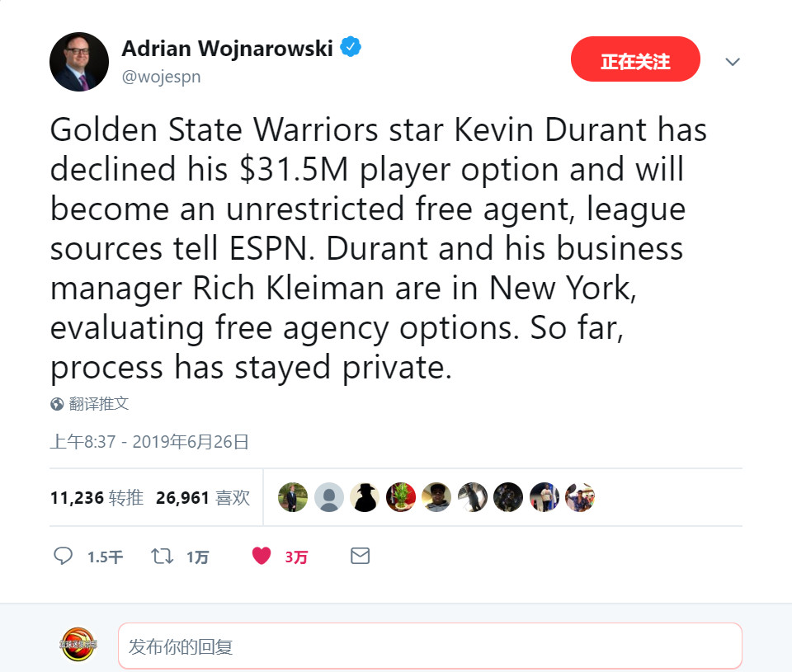This screenshot has height=672, width=792.
Task: Click the blue verified badge
Action: click(x=351, y=47)
